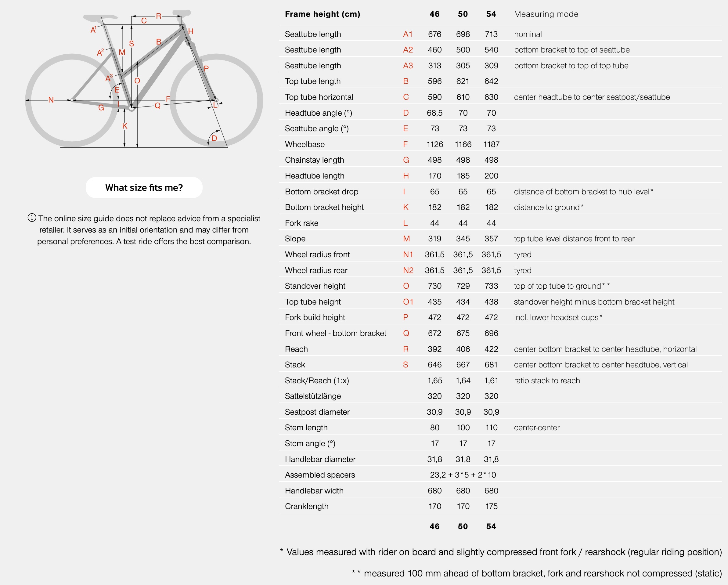This screenshot has height=585, width=728.
Task: Select the 50 frame height column header
Action: point(463,14)
